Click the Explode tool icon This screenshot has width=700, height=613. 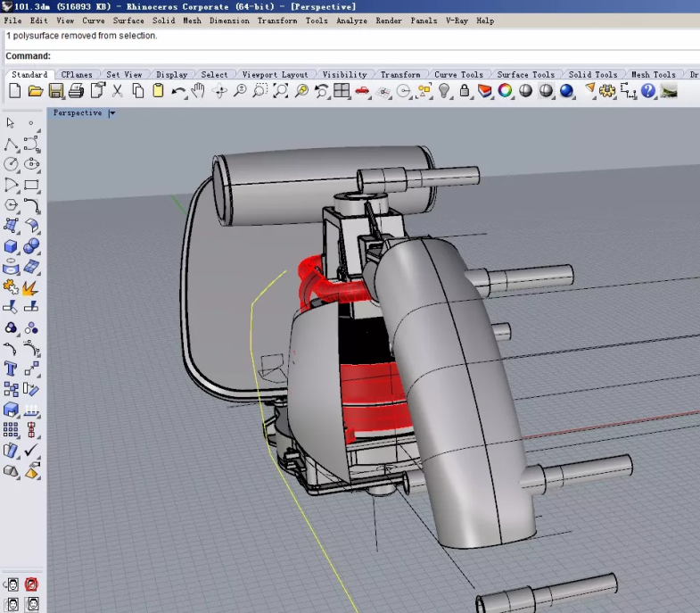click(31, 287)
